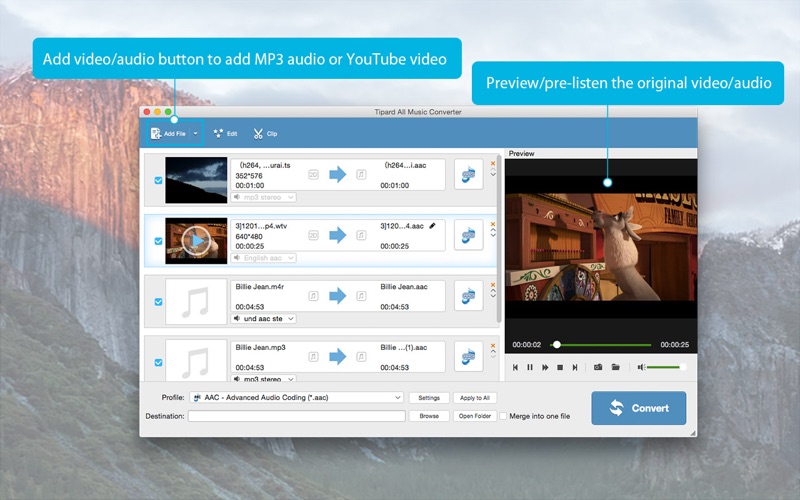Click the output music icon for Billie Jean.aac
Image resolution: width=800 pixels, height=500 pixels.
pyautogui.click(x=361, y=296)
